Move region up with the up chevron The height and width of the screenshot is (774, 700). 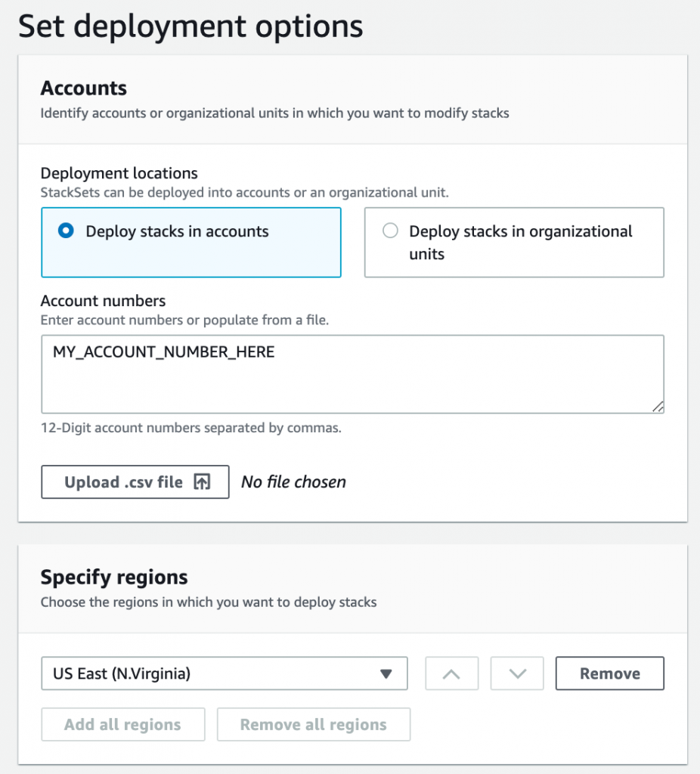451,673
